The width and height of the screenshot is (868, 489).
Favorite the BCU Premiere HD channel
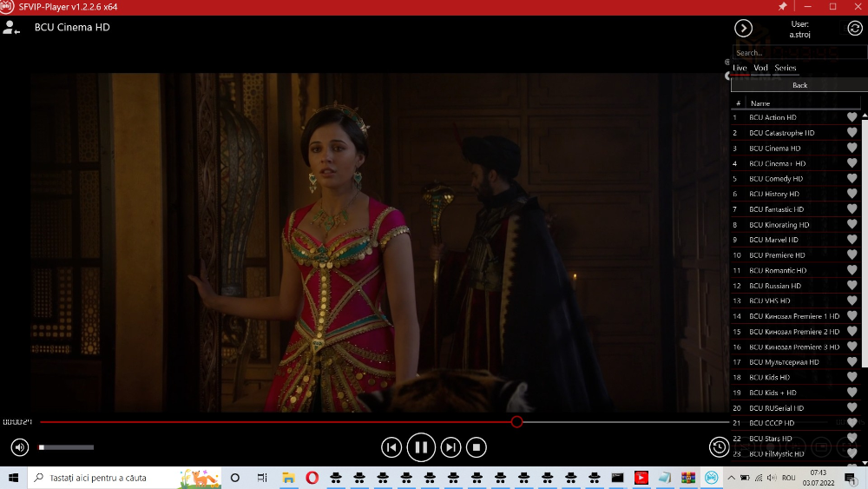point(852,254)
